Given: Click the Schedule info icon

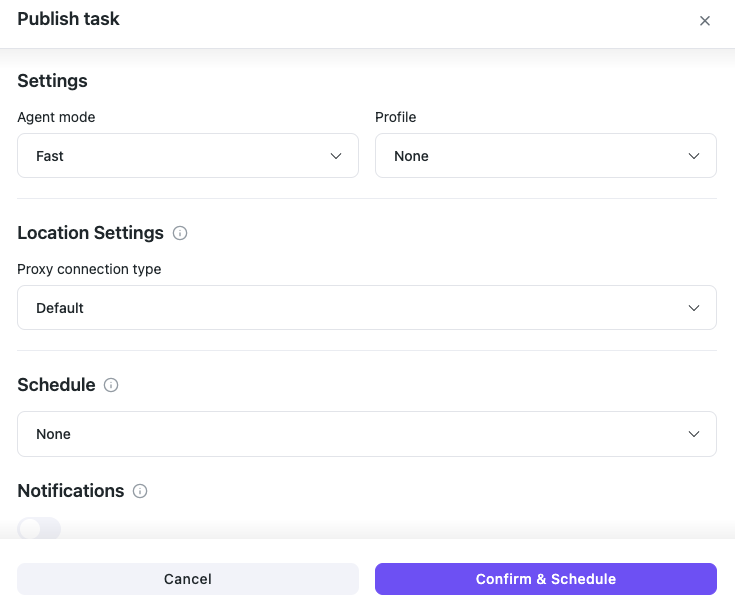Looking at the screenshot, I should 111,385.
